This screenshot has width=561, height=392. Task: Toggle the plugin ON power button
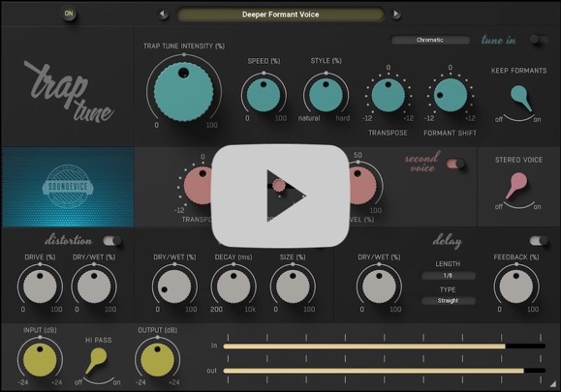tap(69, 14)
